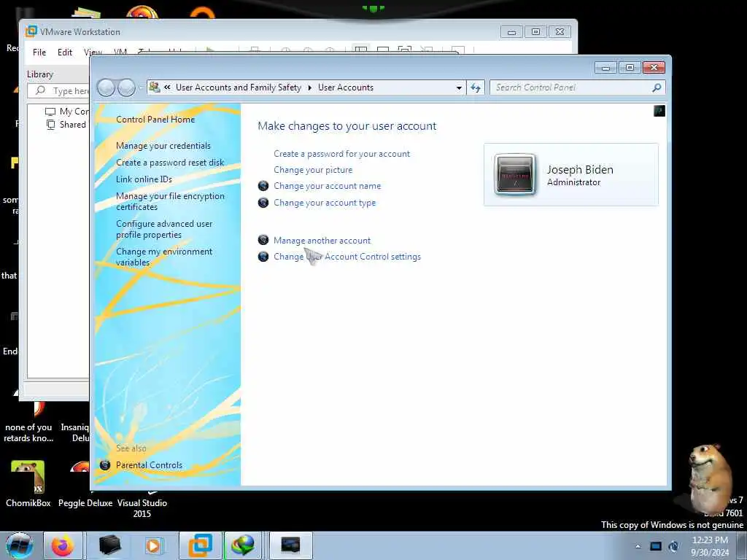The height and width of the screenshot is (560, 747).
Task: Open the File menu in VMware Workstation
Action: (39, 52)
